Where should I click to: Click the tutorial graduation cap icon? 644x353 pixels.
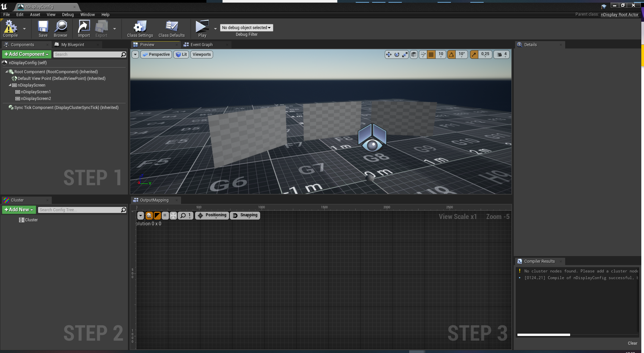(x=604, y=7)
